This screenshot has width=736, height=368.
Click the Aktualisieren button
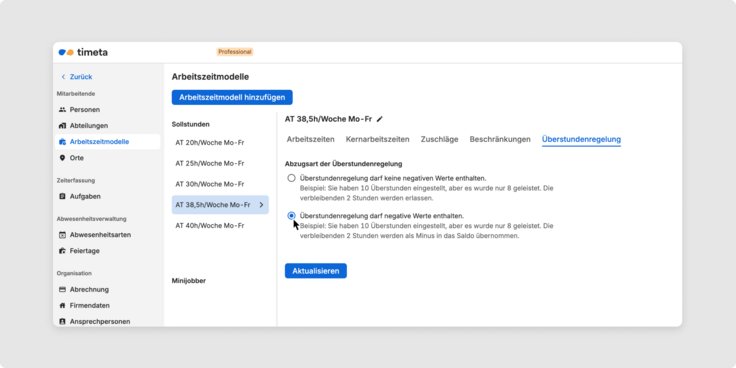[316, 271]
